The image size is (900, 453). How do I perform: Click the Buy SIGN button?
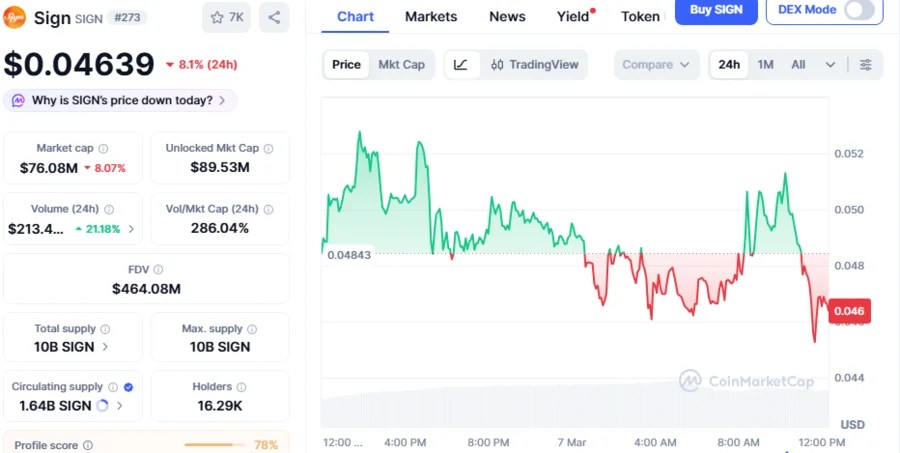coord(716,10)
